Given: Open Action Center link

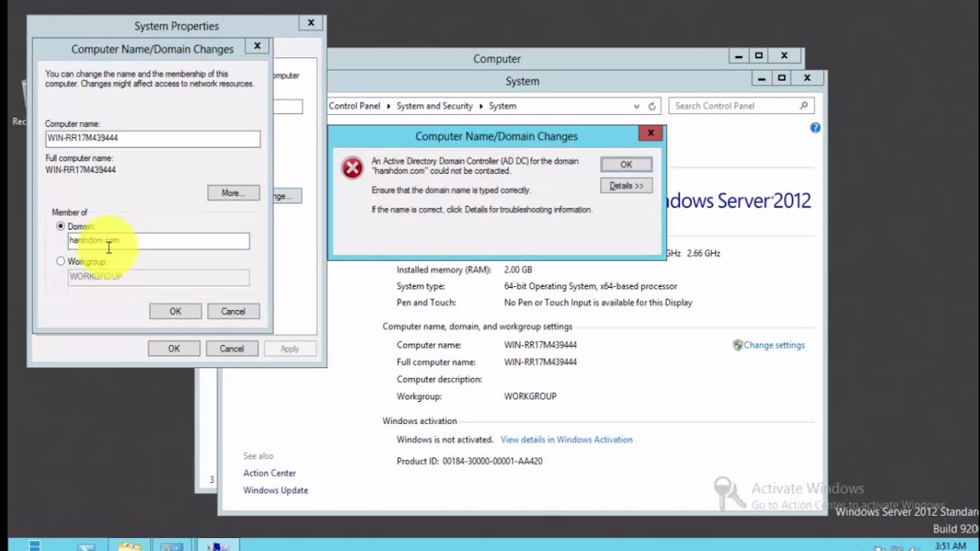Looking at the screenshot, I should [269, 473].
